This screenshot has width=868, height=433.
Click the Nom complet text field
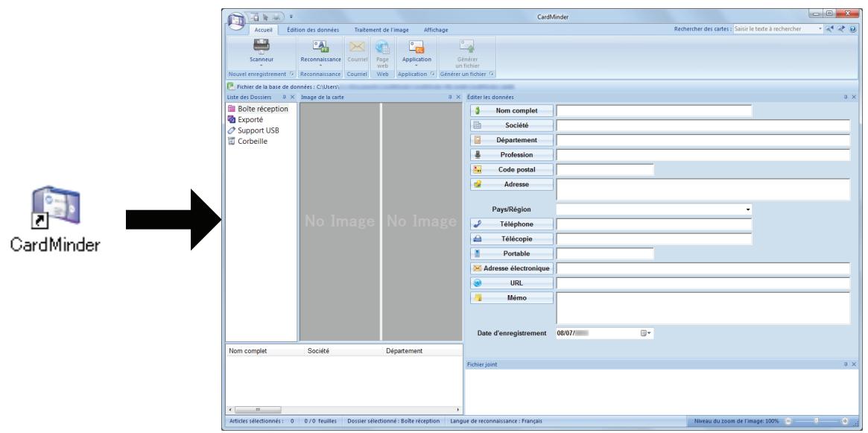[x=653, y=111]
